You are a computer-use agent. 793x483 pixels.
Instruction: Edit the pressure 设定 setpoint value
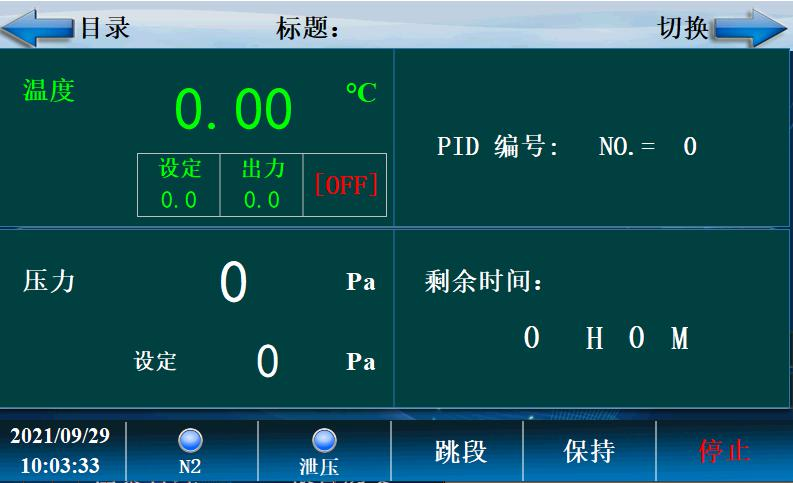pyautogui.click(x=267, y=361)
